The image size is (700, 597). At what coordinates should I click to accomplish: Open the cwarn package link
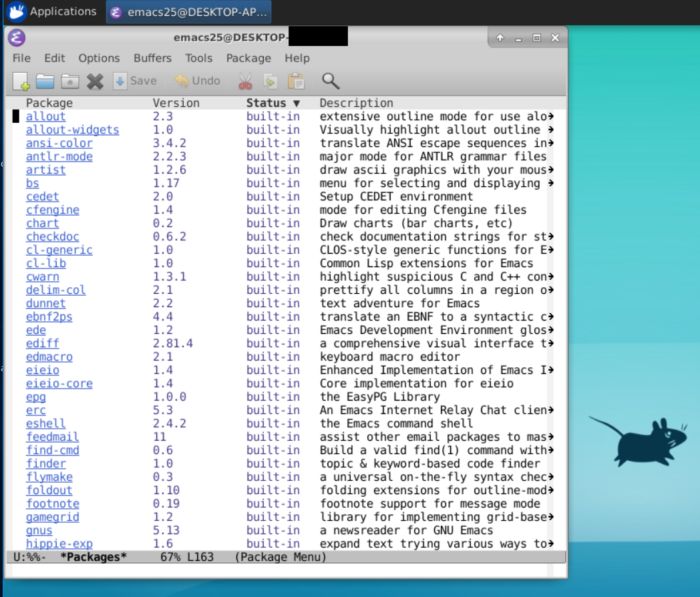pos(42,276)
